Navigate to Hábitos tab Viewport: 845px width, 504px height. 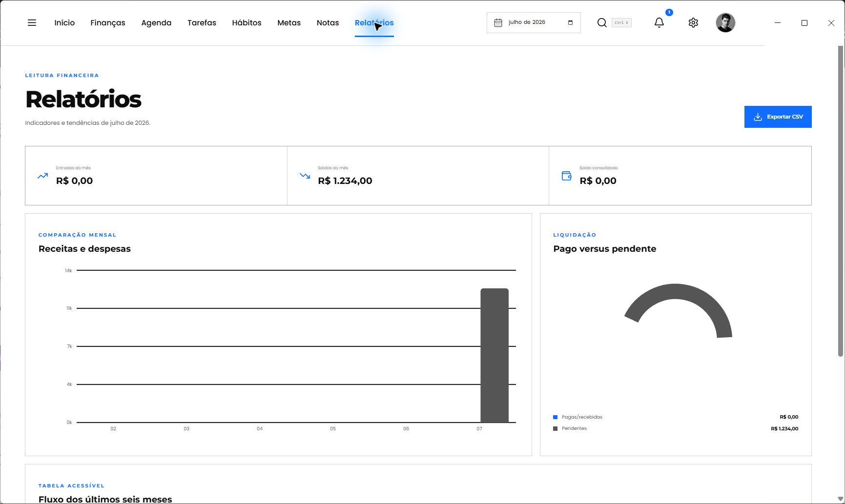(x=247, y=23)
